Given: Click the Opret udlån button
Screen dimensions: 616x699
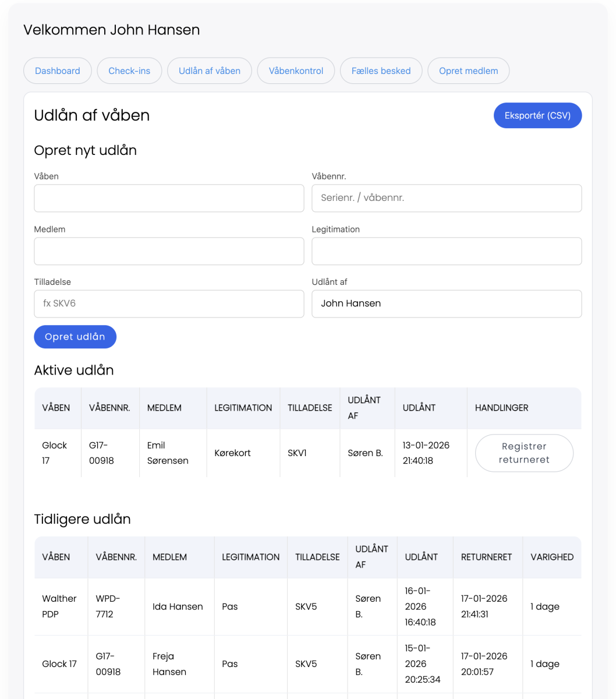Looking at the screenshot, I should click(x=75, y=337).
